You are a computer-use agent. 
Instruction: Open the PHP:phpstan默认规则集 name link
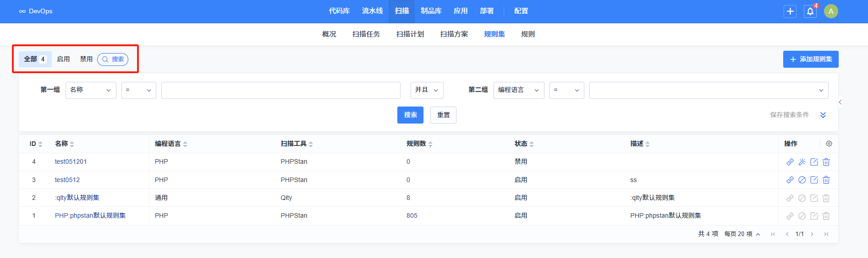(x=90, y=215)
